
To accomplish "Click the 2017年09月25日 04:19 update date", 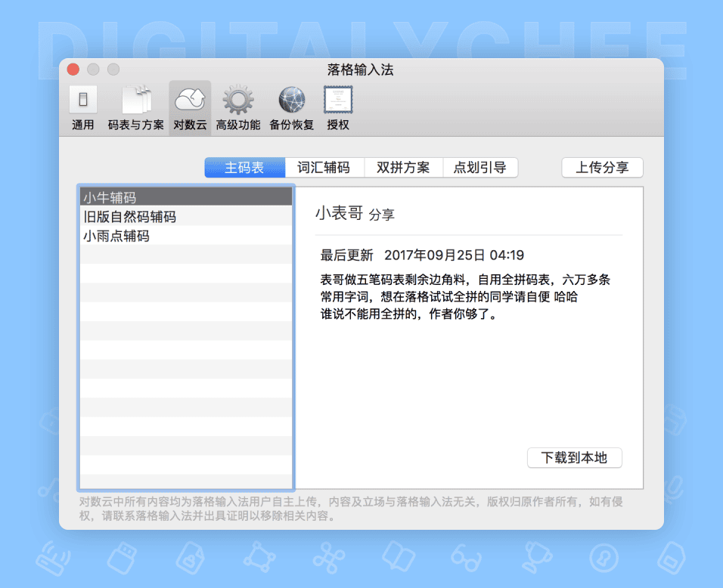I will coord(455,255).
